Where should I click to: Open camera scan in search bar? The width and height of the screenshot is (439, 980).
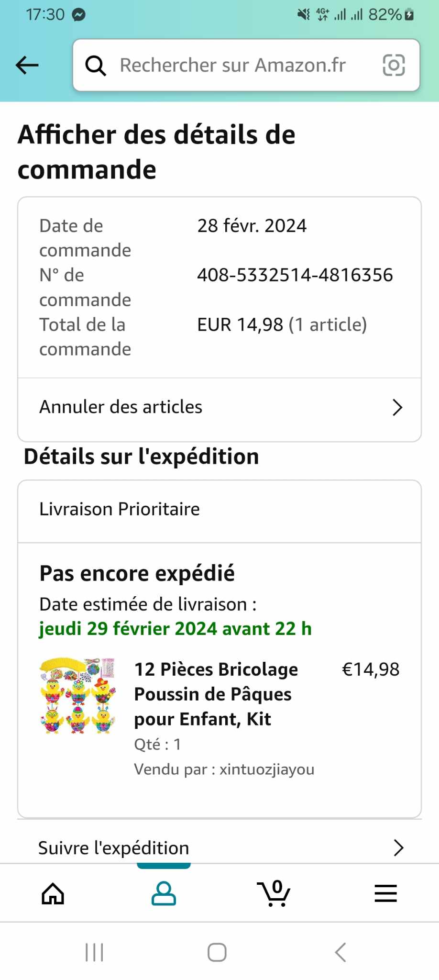coord(394,65)
